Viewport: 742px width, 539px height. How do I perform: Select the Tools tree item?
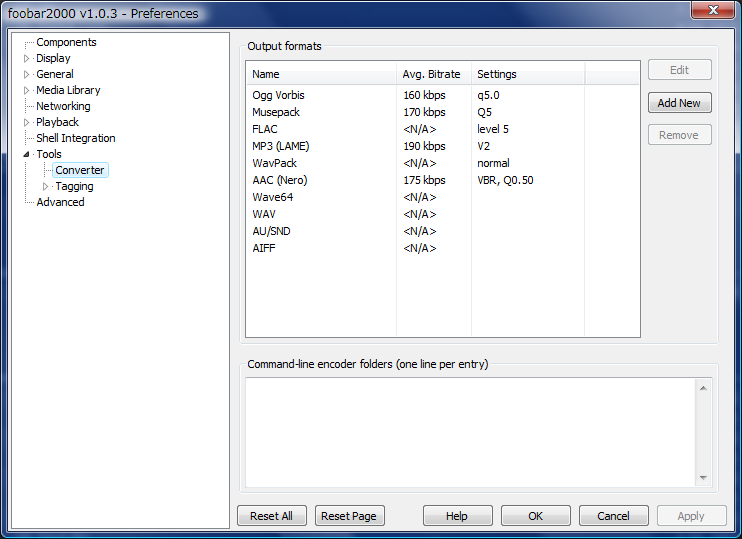tap(49, 154)
